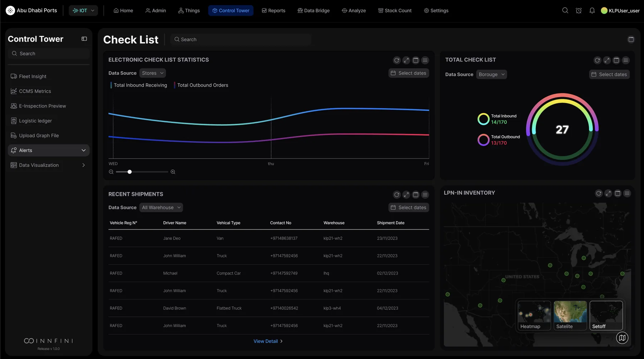
Task: Select dates for Electronic Check List Statistics
Action: (x=409, y=73)
